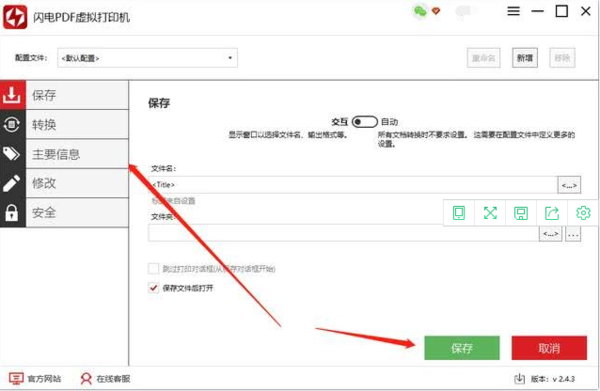Click the green floppy save icon

[x=521, y=213]
